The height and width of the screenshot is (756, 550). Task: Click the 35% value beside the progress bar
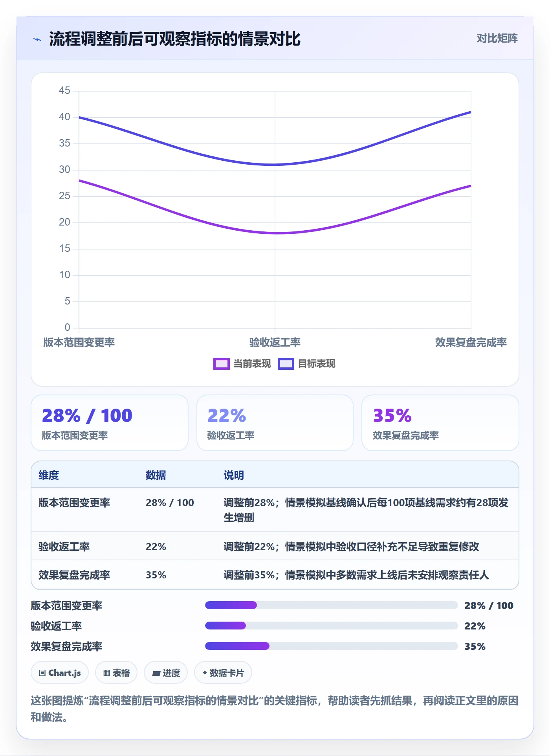point(475,646)
